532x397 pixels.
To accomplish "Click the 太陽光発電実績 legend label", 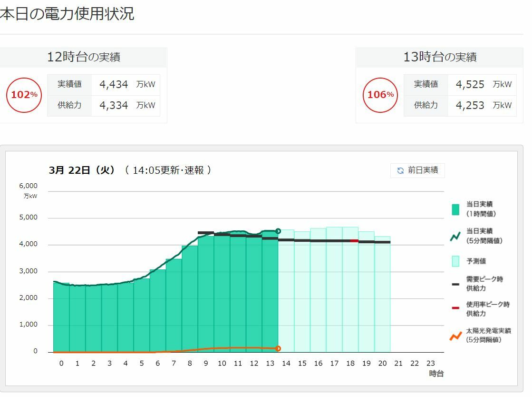I will click(x=488, y=335).
